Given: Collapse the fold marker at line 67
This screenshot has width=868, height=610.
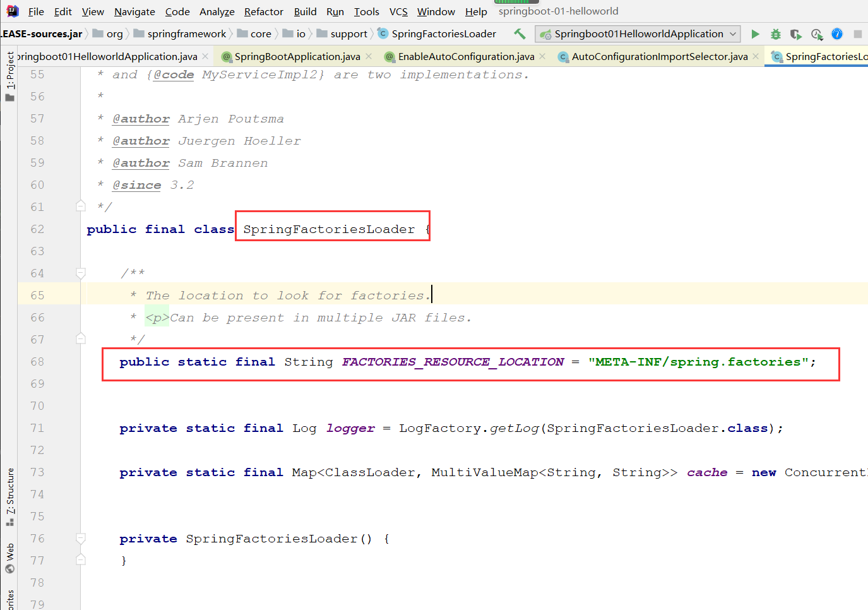Looking at the screenshot, I should (81, 339).
